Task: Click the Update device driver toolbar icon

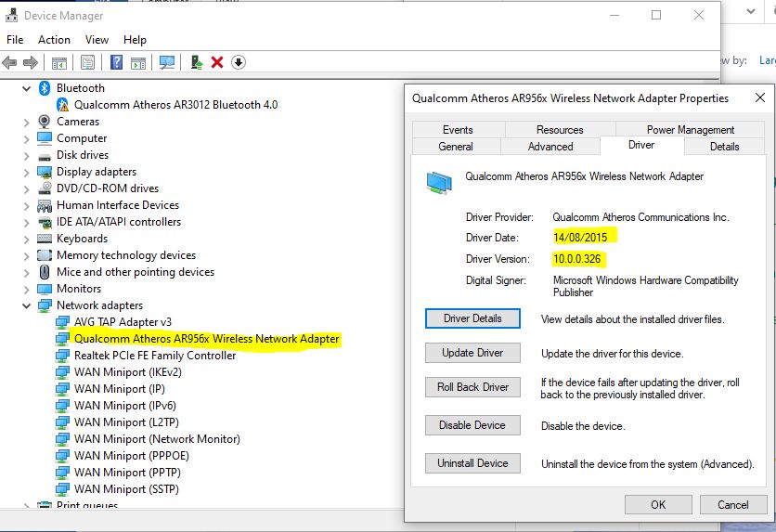Action: tap(197, 62)
